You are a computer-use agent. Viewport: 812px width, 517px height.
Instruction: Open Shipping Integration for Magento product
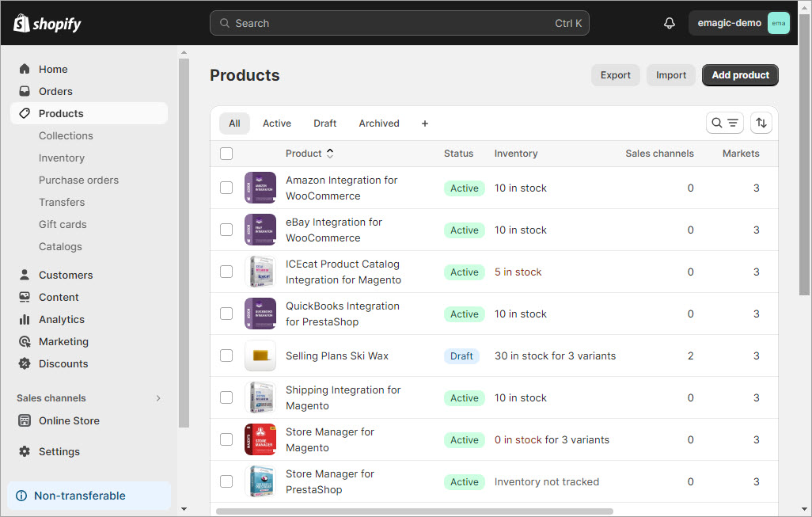point(343,398)
